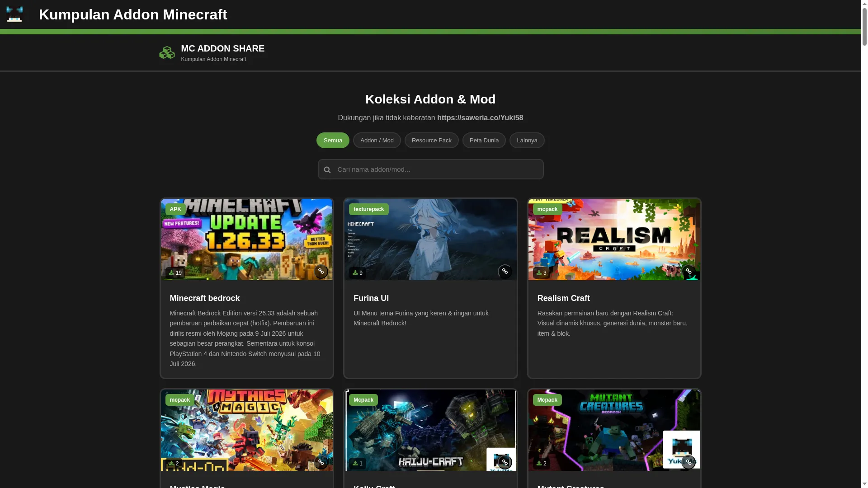Screen dimensions: 868x488
Task: Copy link icon on Minecraft bedrock card
Action: (321, 272)
